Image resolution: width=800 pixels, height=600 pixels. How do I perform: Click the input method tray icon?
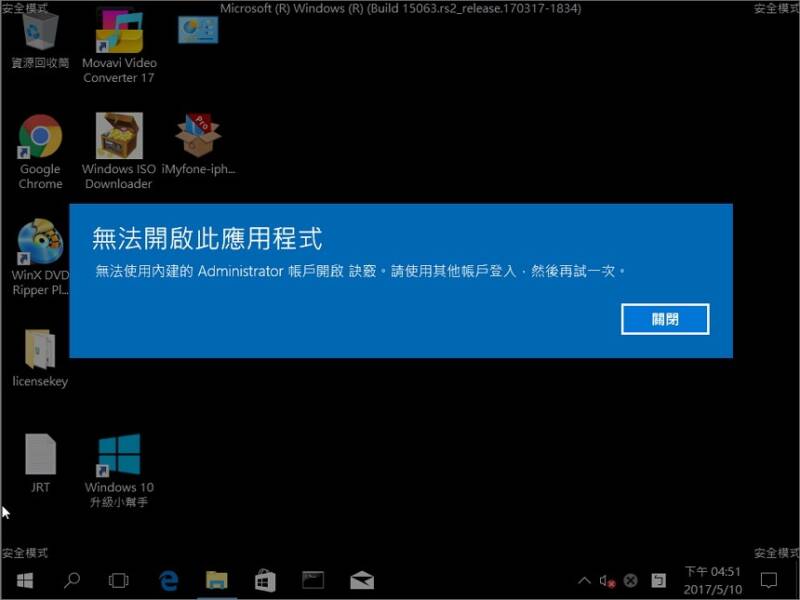pyautogui.click(x=658, y=581)
